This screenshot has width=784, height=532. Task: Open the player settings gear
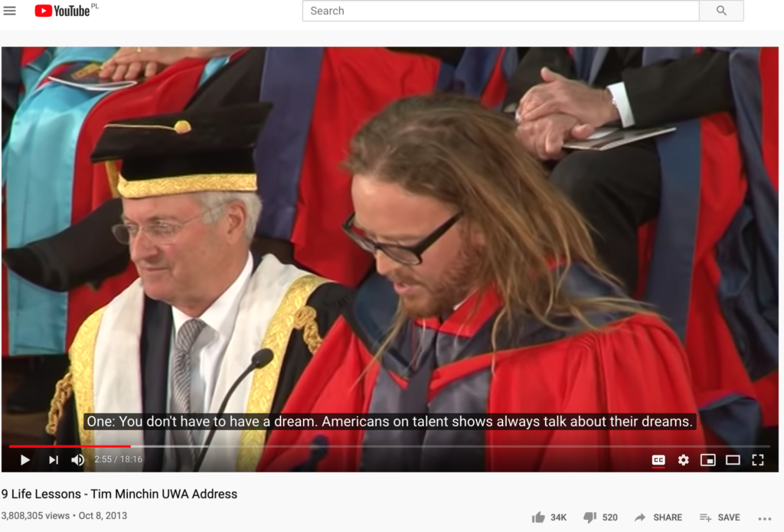[x=683, y=459]
